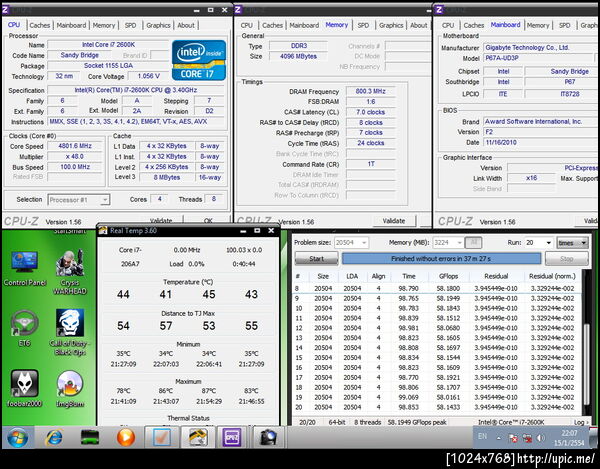Open the ET6 desktop shortcut
The height and width of the screenshot is (469, 600).
point(24,328)
